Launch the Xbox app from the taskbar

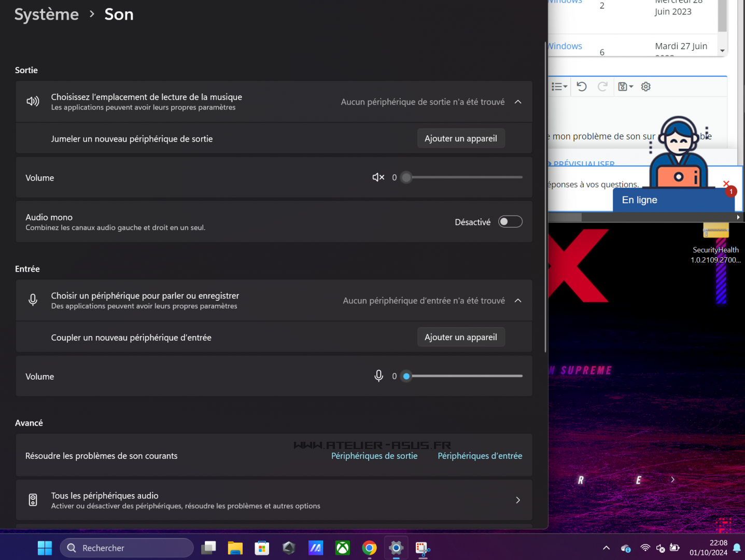(x=343, y=548)
